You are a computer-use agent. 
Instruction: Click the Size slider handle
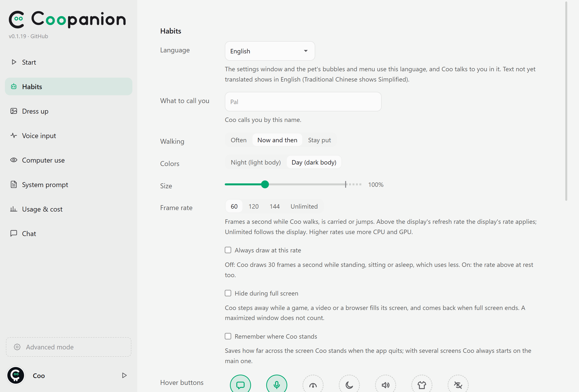(265, 184)
